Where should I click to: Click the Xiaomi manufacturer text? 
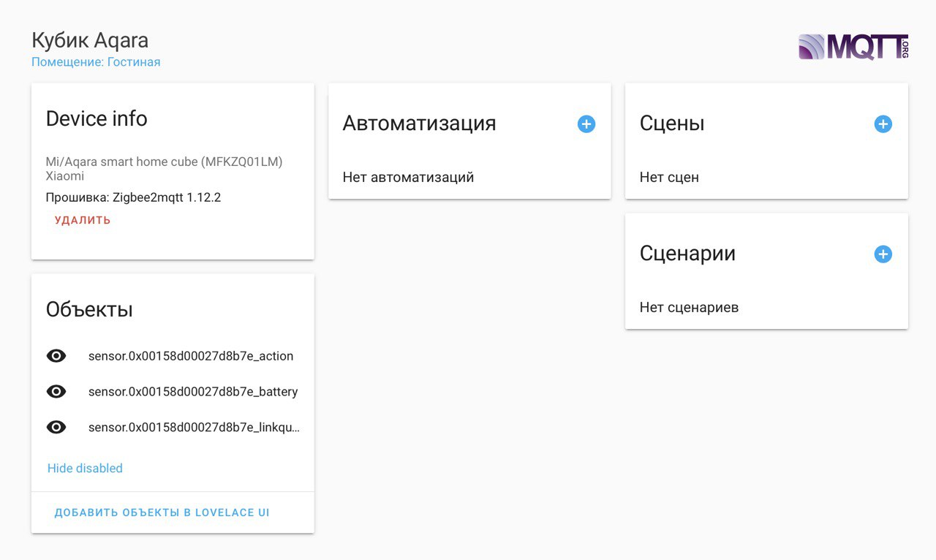pyautogui.click(x=65, y=176)
